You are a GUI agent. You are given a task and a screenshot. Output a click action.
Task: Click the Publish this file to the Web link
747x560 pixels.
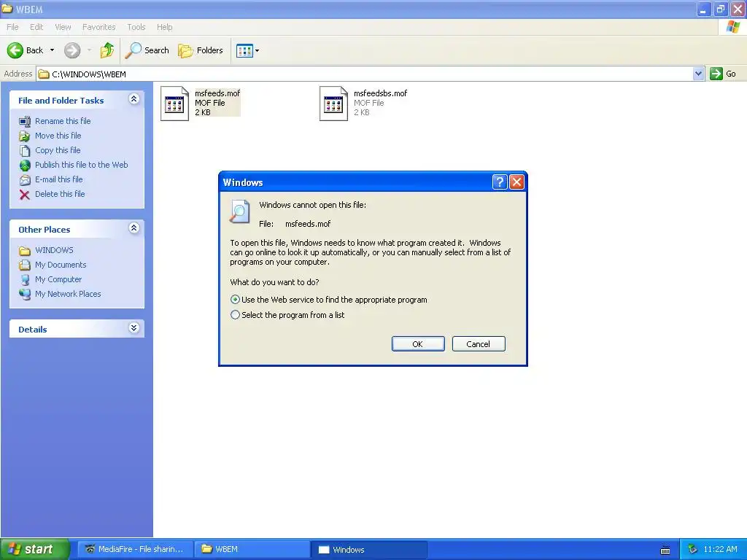pyautogui.click(x=82, y=165)
